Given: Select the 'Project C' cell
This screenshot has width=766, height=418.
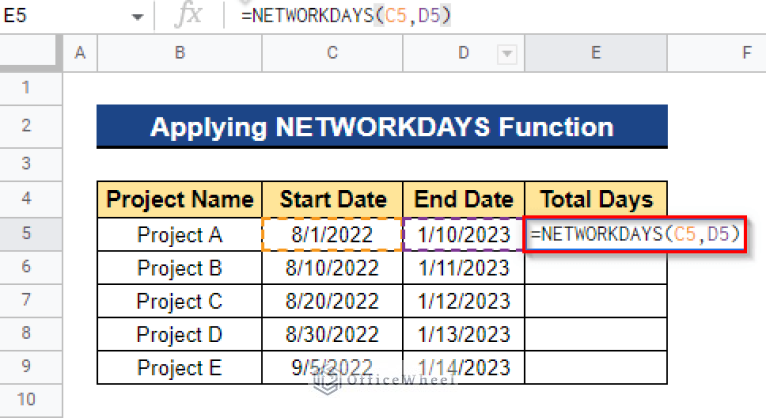Looking at the screenshot, I should point(180,301).
